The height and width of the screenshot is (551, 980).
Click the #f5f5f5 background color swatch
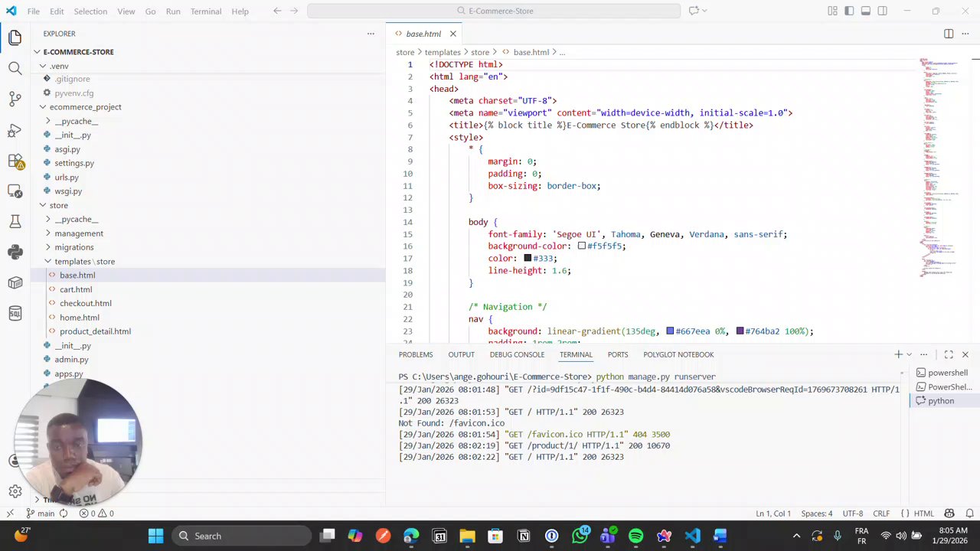(x=582, y=246)
